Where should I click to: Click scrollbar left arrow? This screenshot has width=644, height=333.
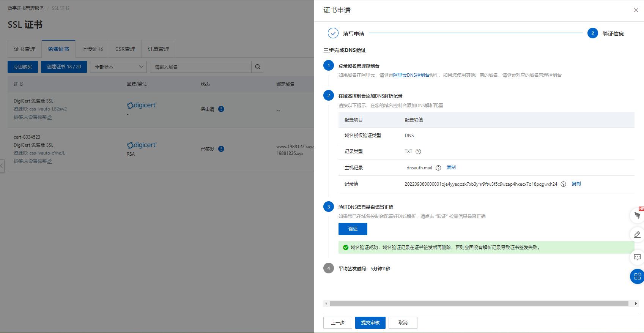(326, 304)
